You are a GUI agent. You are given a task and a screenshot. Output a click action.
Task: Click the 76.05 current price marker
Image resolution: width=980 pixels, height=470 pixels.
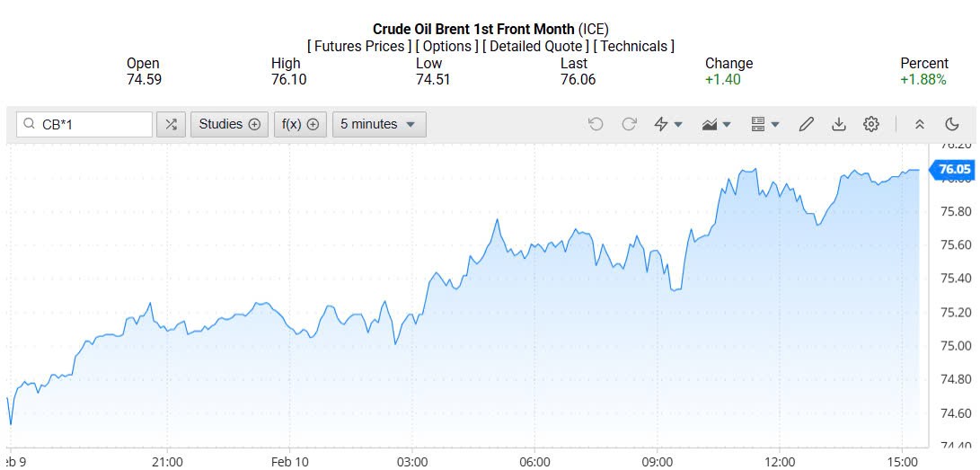[x=954, y=169]
